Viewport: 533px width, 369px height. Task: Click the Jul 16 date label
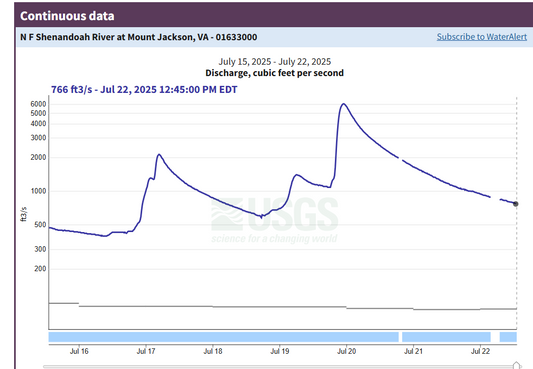(79, 351)
